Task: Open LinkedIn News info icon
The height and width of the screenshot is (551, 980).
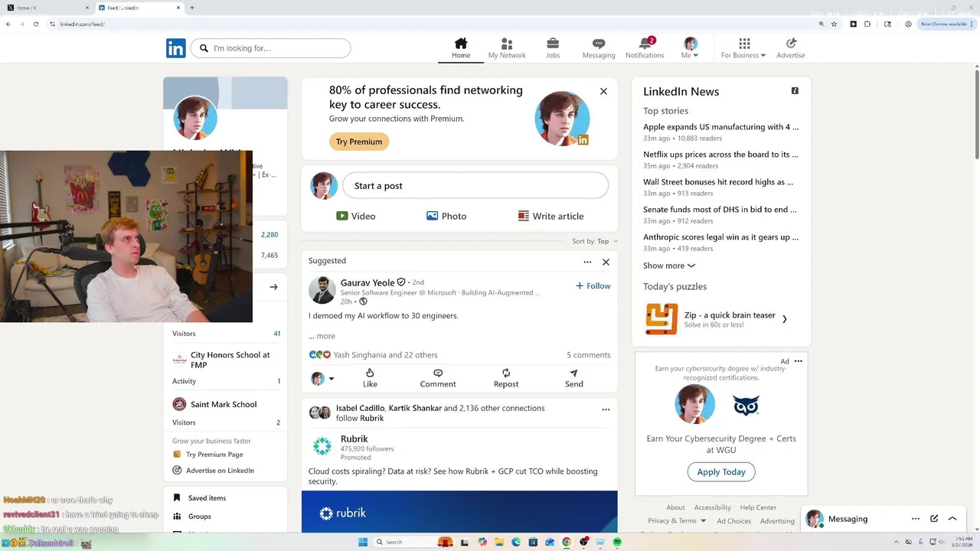Action: coord(795,90)
